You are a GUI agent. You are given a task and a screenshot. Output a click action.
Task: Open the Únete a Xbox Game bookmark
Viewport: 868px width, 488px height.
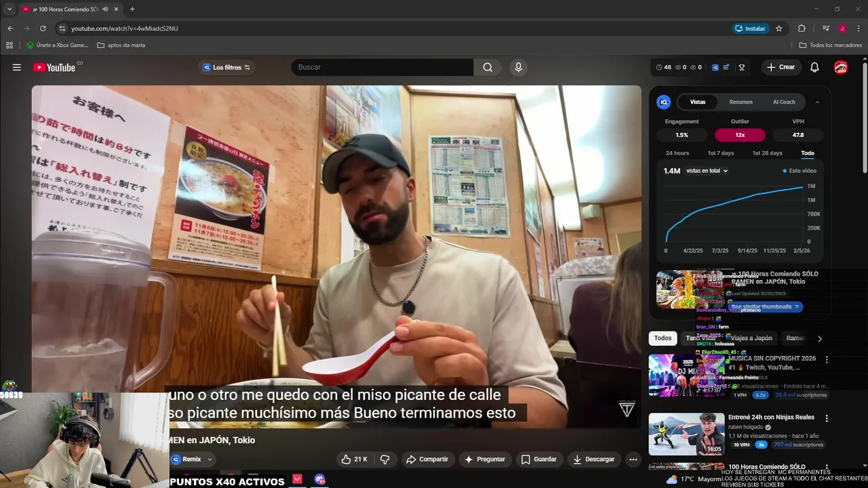[x=57, y=45]
